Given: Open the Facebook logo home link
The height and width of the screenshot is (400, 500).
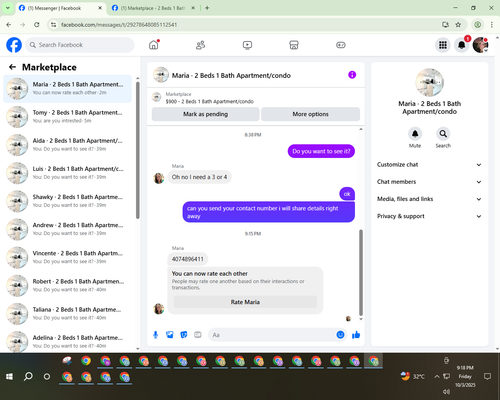Looking at the screenshot, I should click(x=14, y=45).
